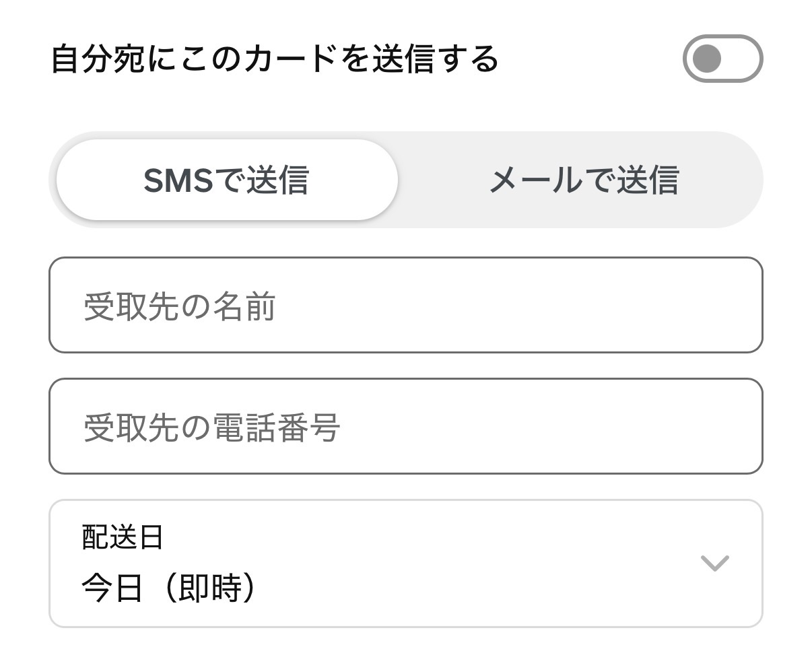Switch to the メールで送信 tab
The width and height of the screenshot is (812, 651).
point(583,180)
